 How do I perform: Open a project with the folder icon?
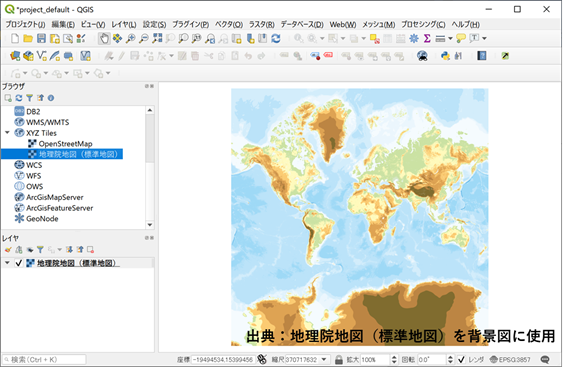click(28, 38)
